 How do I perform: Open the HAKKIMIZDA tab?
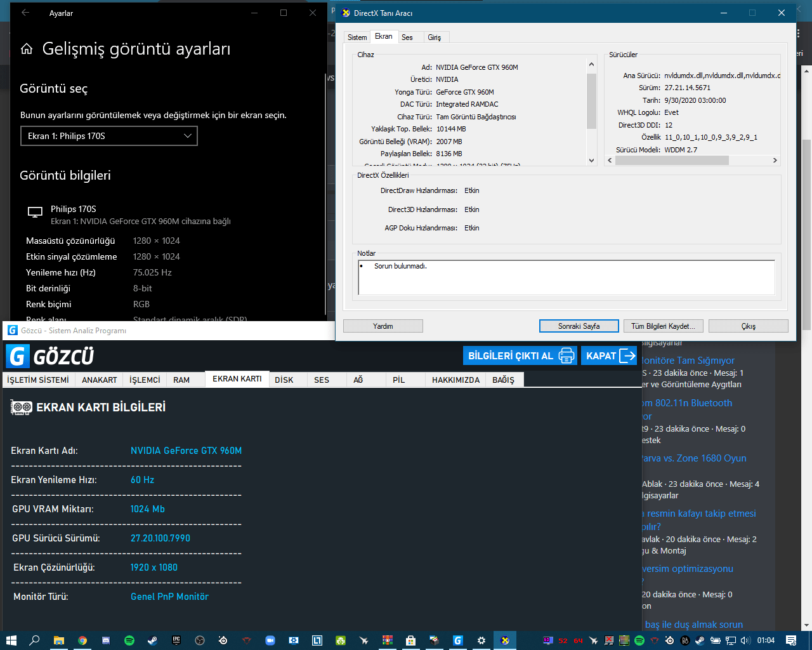point(456,380)
